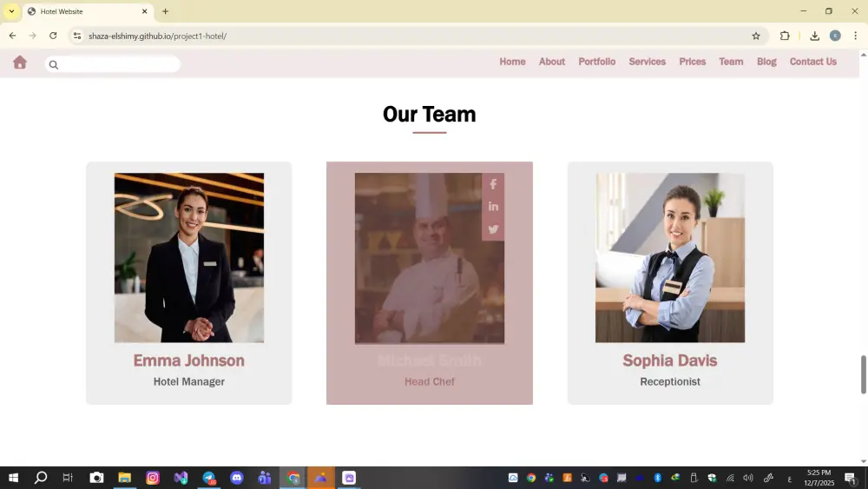The image size is (868, 489).
Task: Open File Explorer from the taskbar
Action: coord(124,478)
